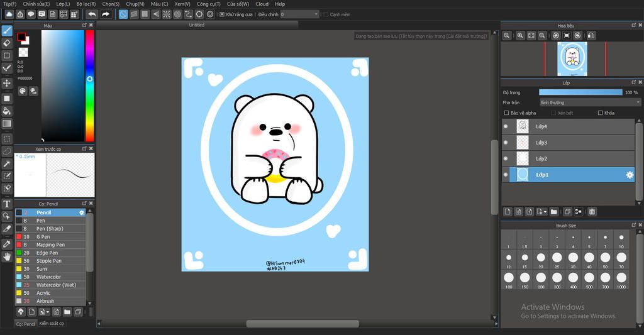Create a new layer folder

pos(554,212)
